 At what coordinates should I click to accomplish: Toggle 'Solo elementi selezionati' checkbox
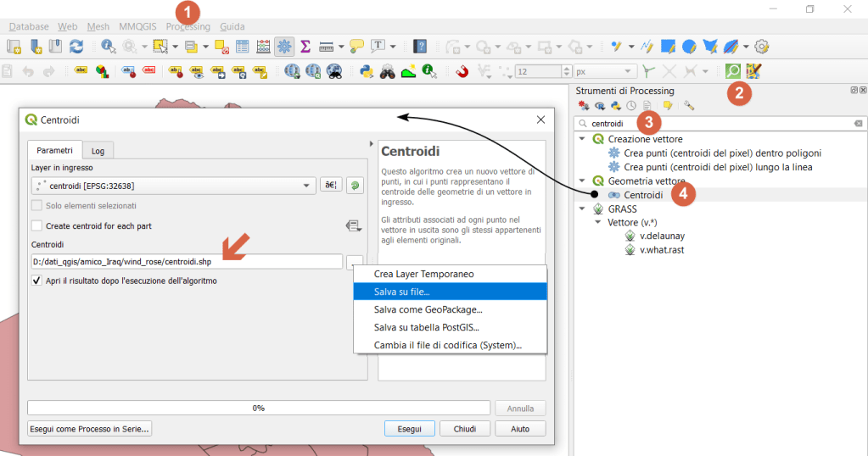tap(36, 206)
